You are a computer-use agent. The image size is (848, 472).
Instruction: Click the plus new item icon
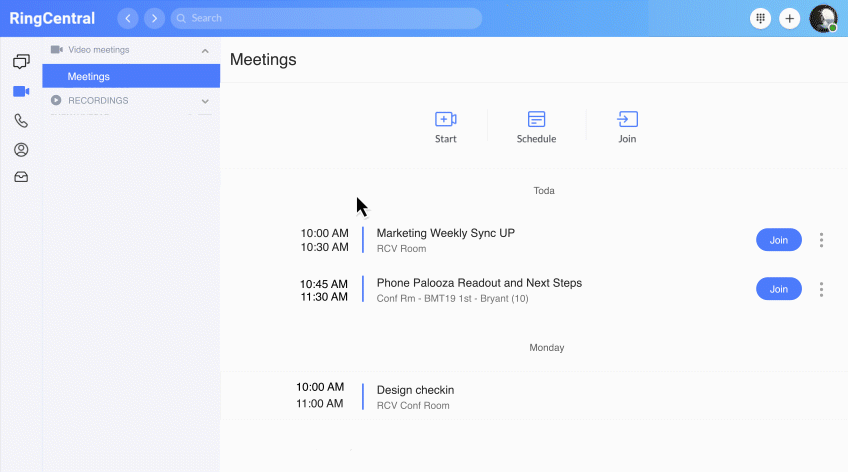(x=789, y=18)
